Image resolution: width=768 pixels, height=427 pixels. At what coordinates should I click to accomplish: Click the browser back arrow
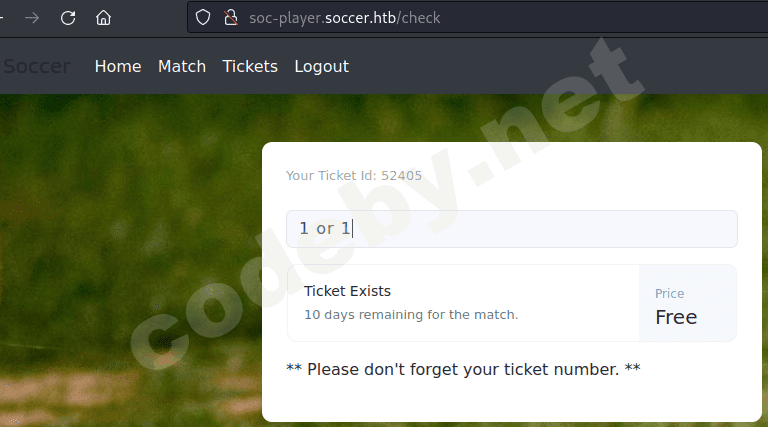(4, 18)
